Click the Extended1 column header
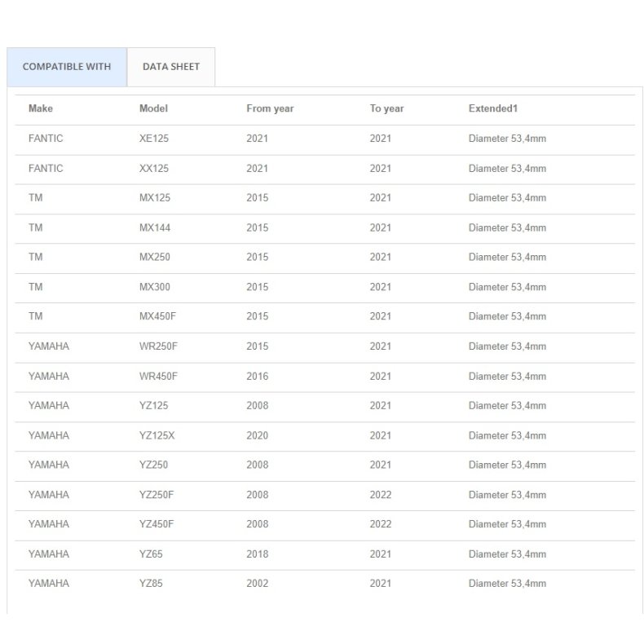Screen dimensions: 644x644 pyautogui.click(x=493, y=108)
